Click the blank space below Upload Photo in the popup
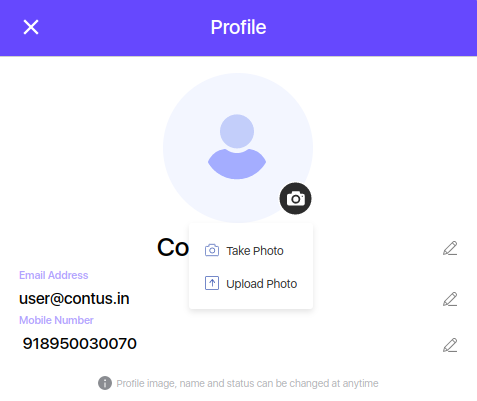The height and width of the screenshot is (401, 477). pos(251,300)
